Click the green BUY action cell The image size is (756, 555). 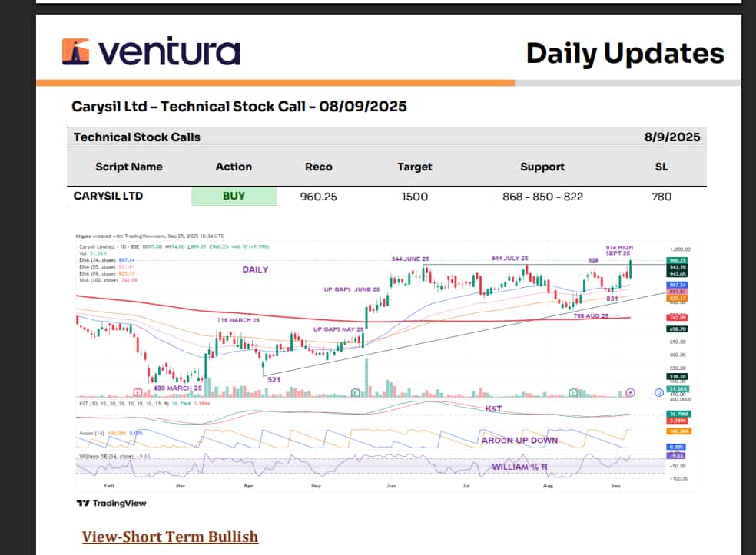(x=234, y=196)
